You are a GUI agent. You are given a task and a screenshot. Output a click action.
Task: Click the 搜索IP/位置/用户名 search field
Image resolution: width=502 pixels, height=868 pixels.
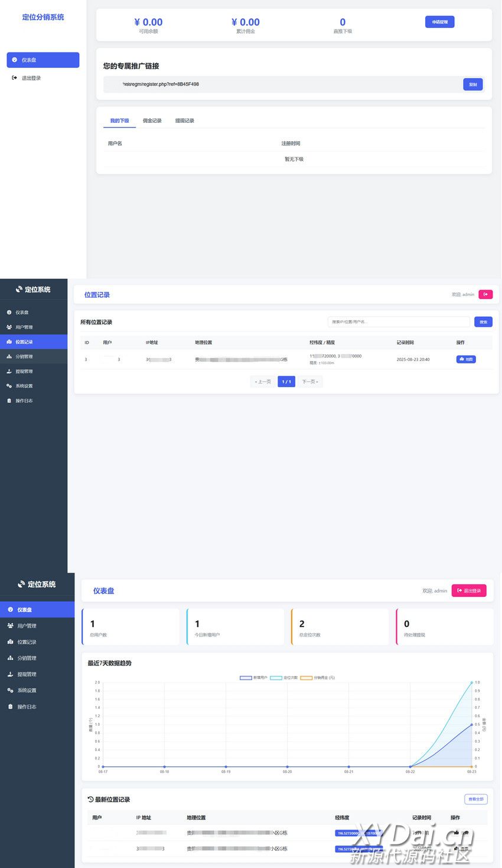(x=399, y=322)
